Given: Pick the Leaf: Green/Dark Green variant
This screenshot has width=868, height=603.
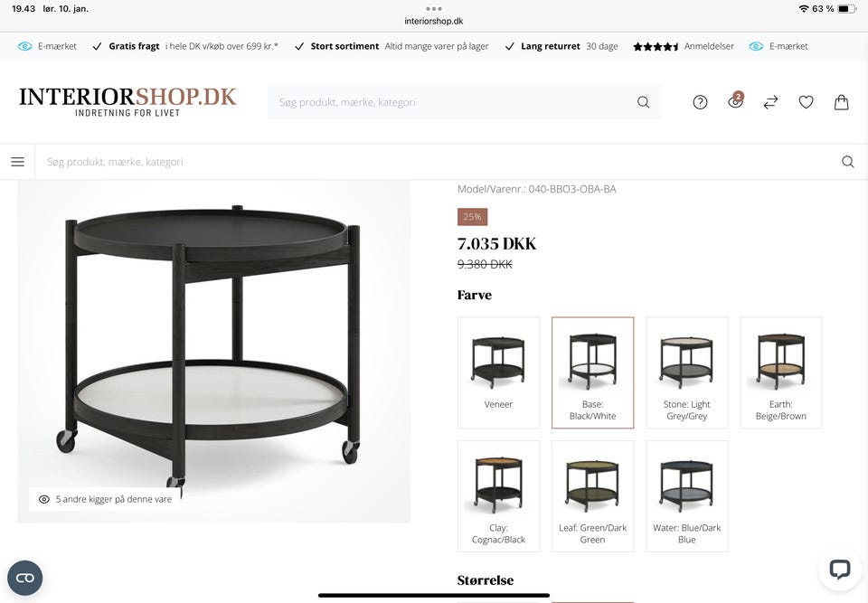Looking at the screenshot, I should click(x=592, y=496).
